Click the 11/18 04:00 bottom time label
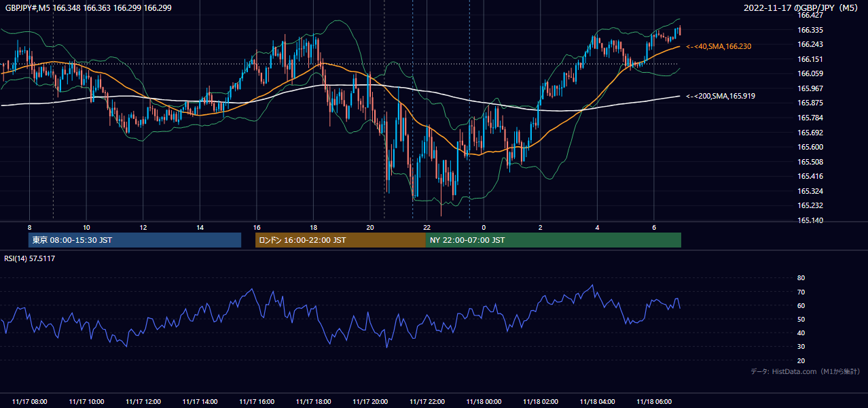This screenshot has height=408, width=868. 597,402
